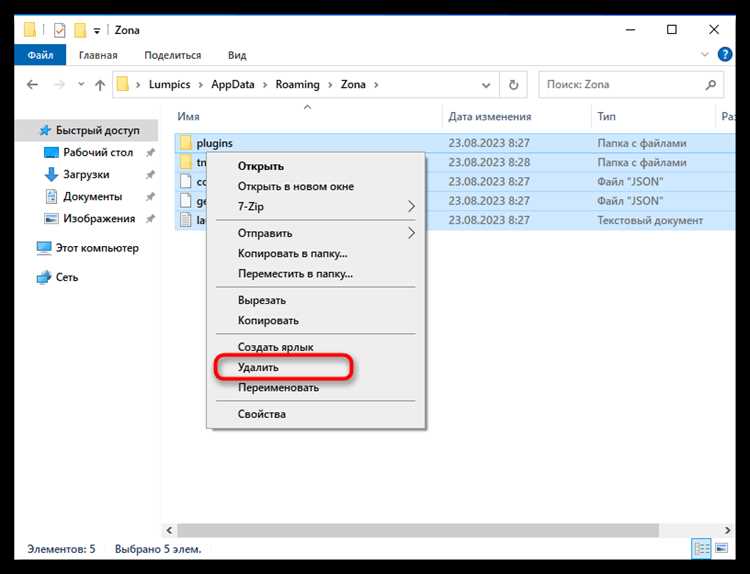
Task: Choose Удалить in the context menu
Action: [x=316, y=367]
